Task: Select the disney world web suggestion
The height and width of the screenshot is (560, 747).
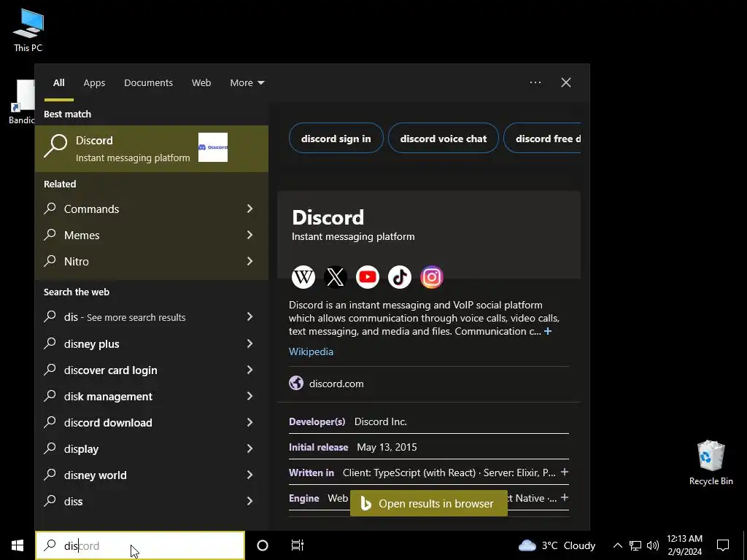Action: pyautogui.click(x=152, y=475)
